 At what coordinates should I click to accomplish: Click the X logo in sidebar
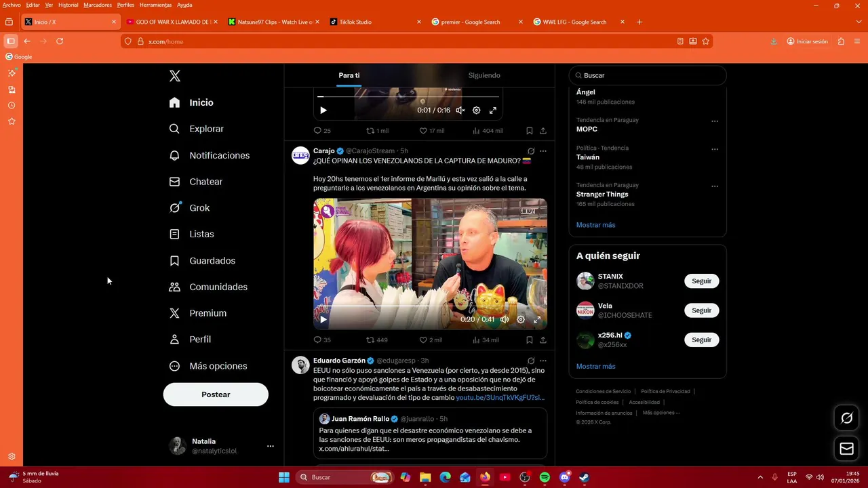(175, 76)
